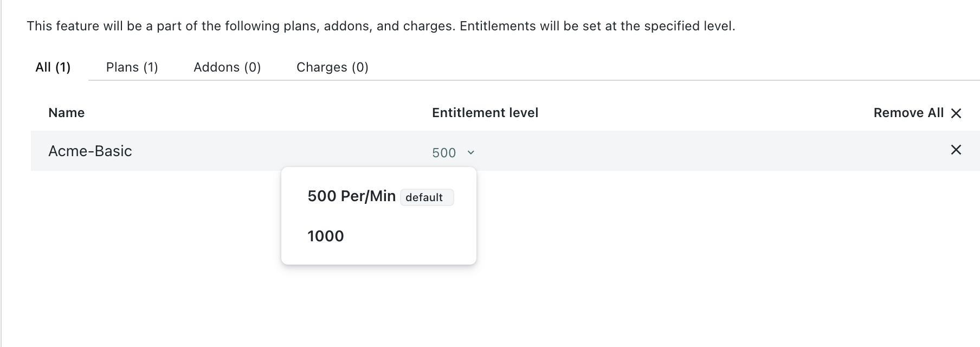Show the Charges (0) tab

click(332, 67)
